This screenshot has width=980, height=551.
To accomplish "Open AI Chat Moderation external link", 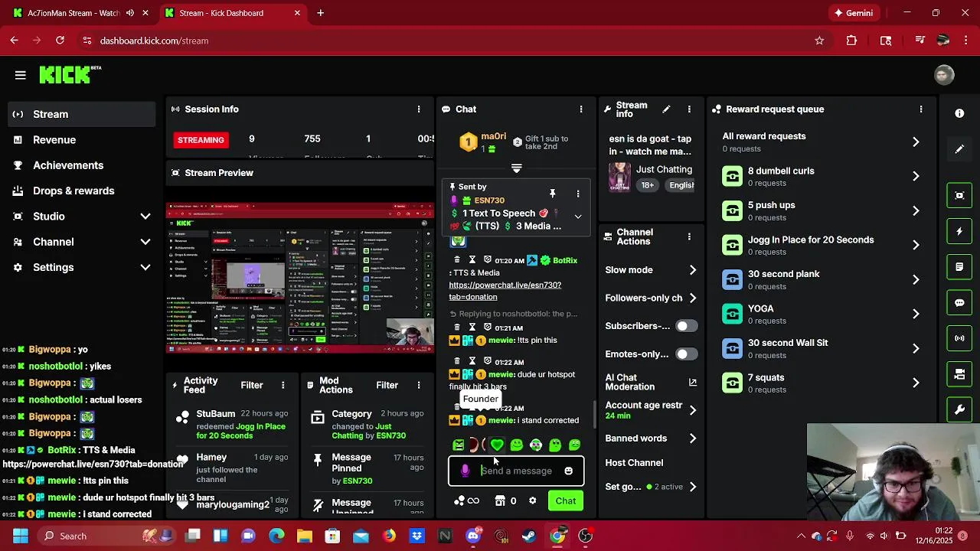I will (x=693, y=382).
